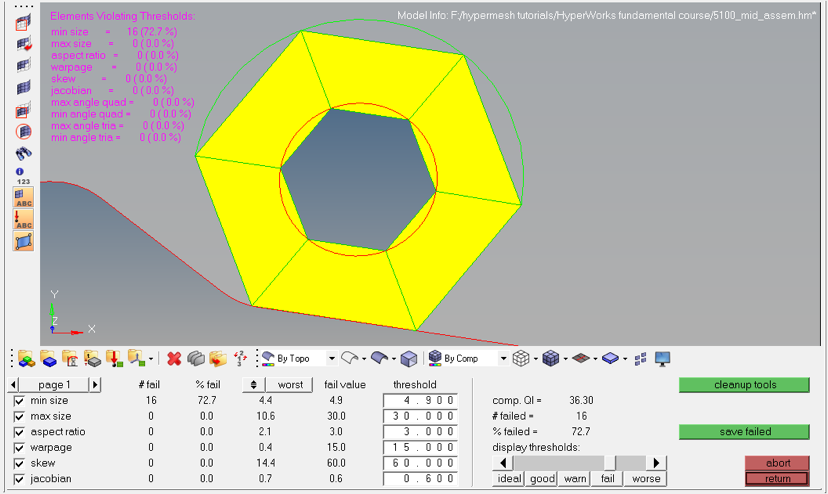Open the By Topo color mode dropdown
This screenshot has height=494, width=828.
332,359
